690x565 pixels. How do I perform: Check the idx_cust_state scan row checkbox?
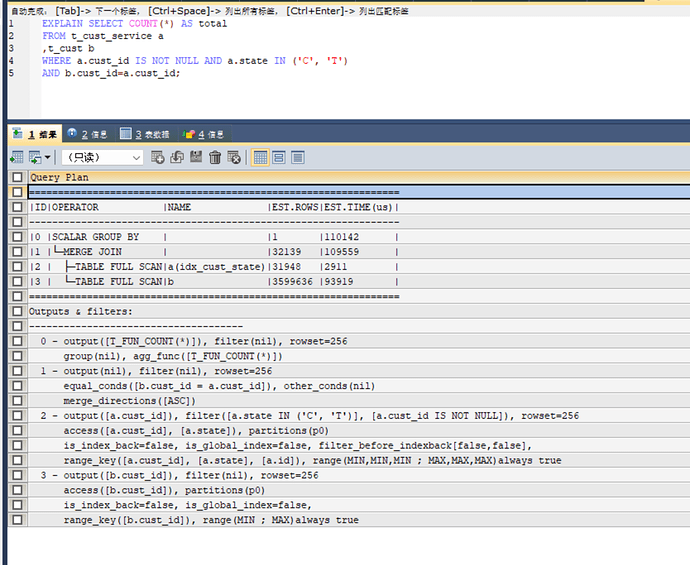pos(17,266)
